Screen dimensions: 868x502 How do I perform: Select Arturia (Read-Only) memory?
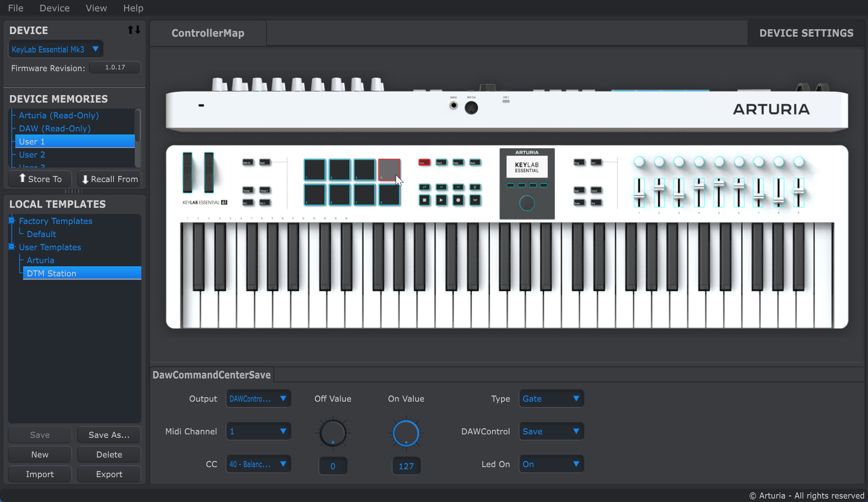(59, 115)
